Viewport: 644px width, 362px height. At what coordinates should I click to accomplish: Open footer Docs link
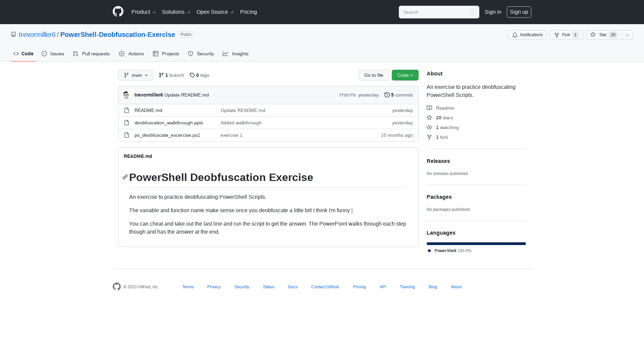tap(293, 287)
